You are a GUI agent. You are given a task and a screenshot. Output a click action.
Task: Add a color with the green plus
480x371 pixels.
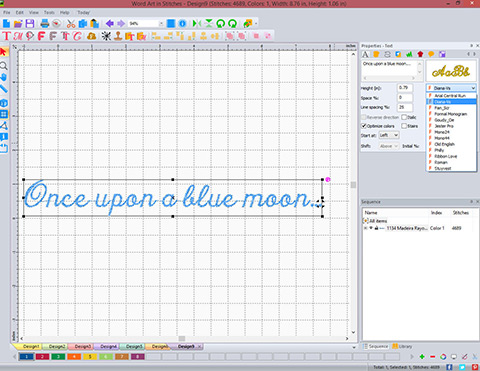(422, 357)
